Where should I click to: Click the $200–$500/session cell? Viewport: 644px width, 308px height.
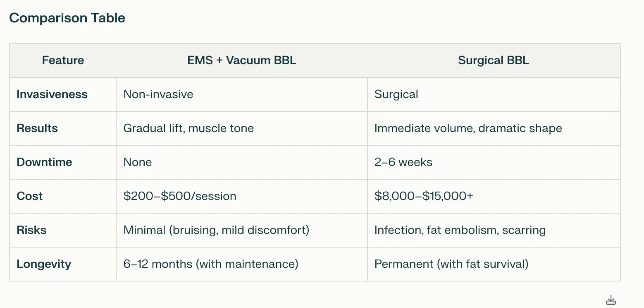pos(242,196)
